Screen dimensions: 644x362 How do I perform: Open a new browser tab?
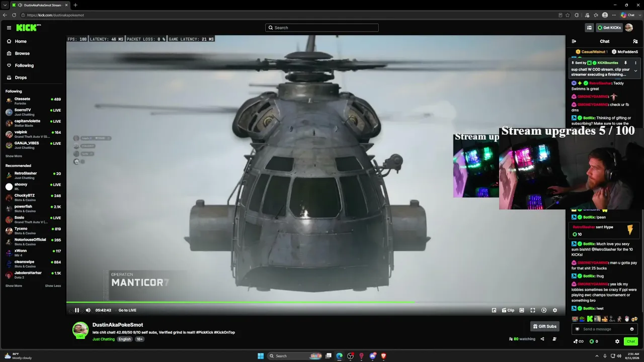click(75, 5)
